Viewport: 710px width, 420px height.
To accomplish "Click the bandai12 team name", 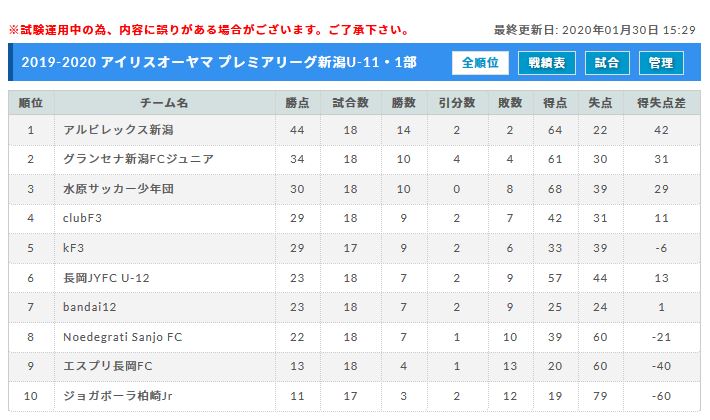I will 91,307.
